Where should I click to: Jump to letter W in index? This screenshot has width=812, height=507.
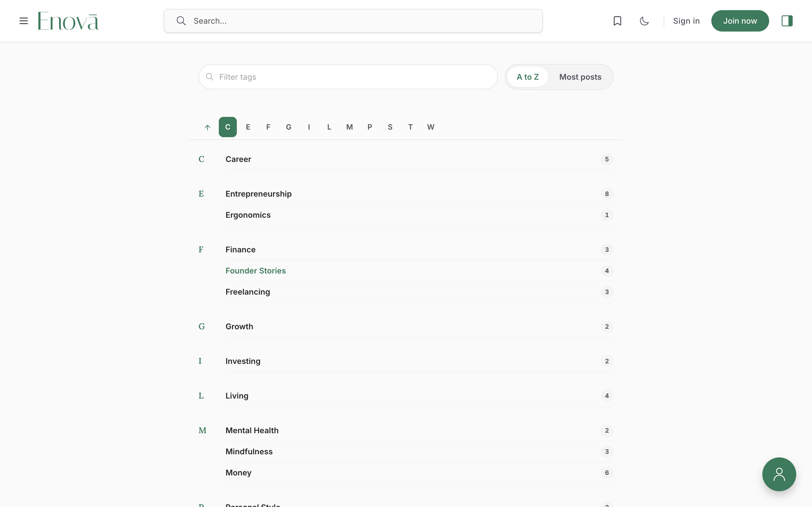431,127
